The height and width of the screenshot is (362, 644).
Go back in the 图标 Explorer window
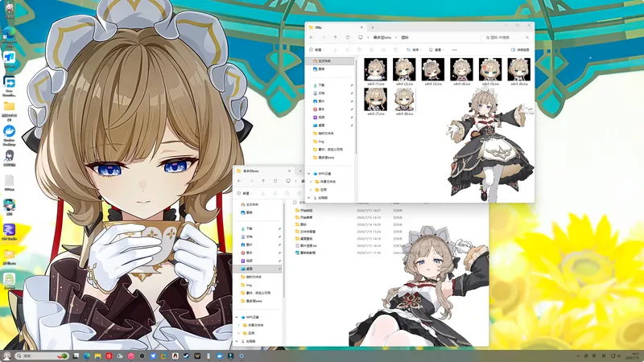click(312, 37)
